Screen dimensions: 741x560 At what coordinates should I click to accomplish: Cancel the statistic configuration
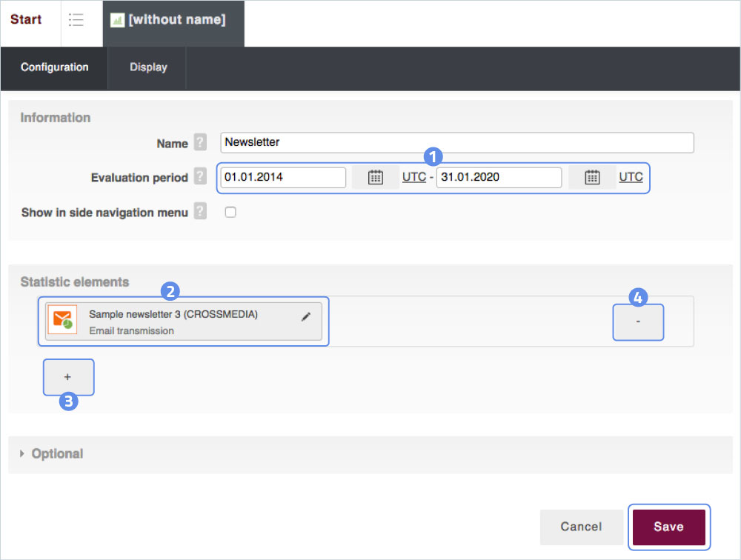[x=581, y=527]
